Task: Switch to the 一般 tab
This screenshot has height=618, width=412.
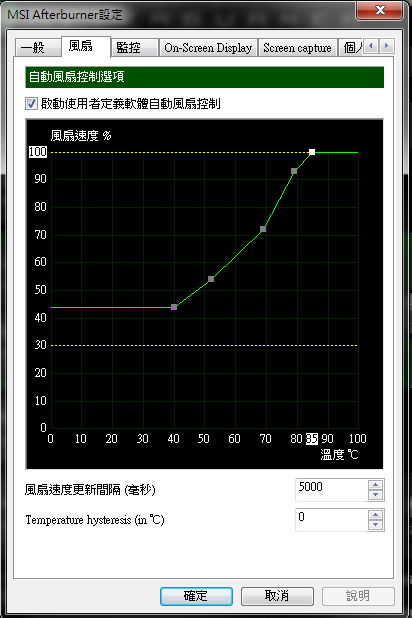Action: pyautogui.click(x=38, y=48)
